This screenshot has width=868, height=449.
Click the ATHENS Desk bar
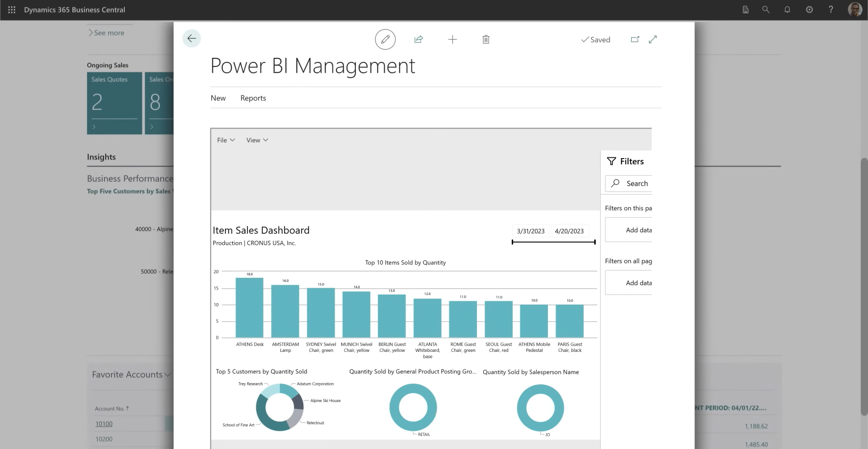[x=250, y=308]
